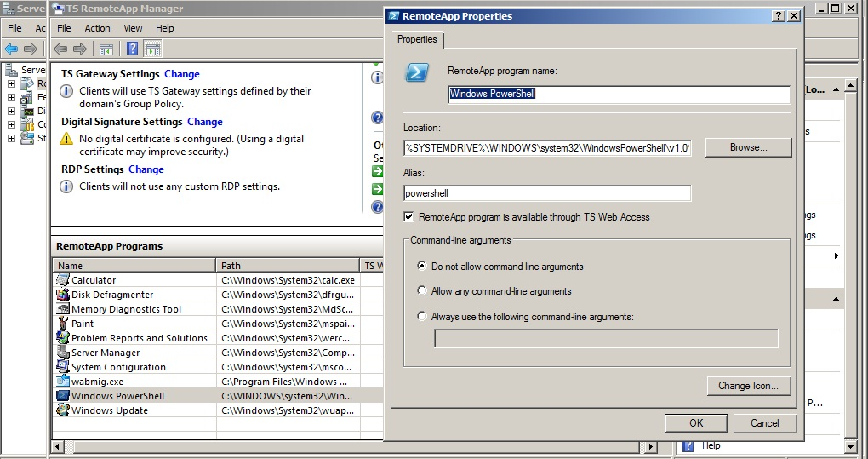The image size is (868, 459).
Task: Click the Server Manager Back arrow icon
Action: [x=11, y=49]
